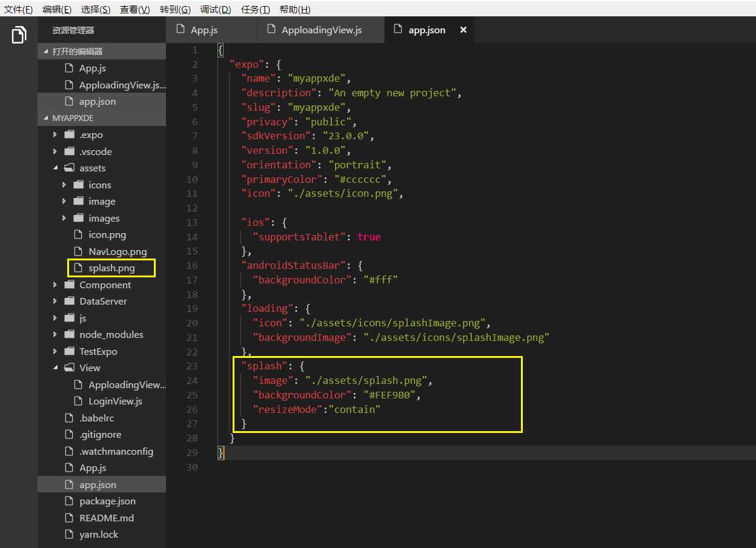This screenshot has height=548, width=756.
Task: Click the "23.0.0" sdkVersion value
Action: pos(346,136)
